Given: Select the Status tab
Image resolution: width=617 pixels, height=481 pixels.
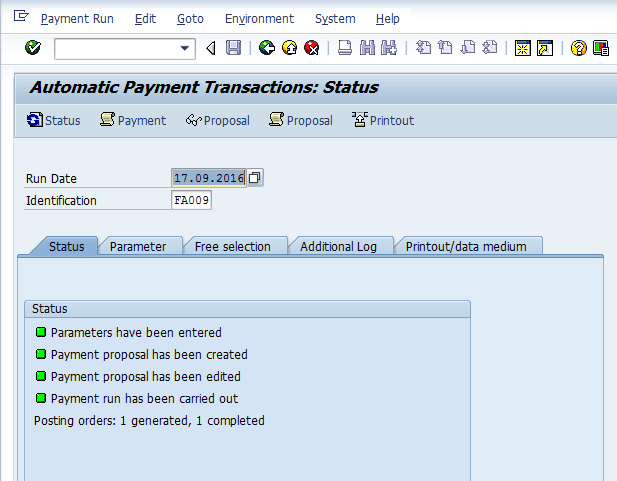Looking at the screenshot, I should [x=66, y=246].
